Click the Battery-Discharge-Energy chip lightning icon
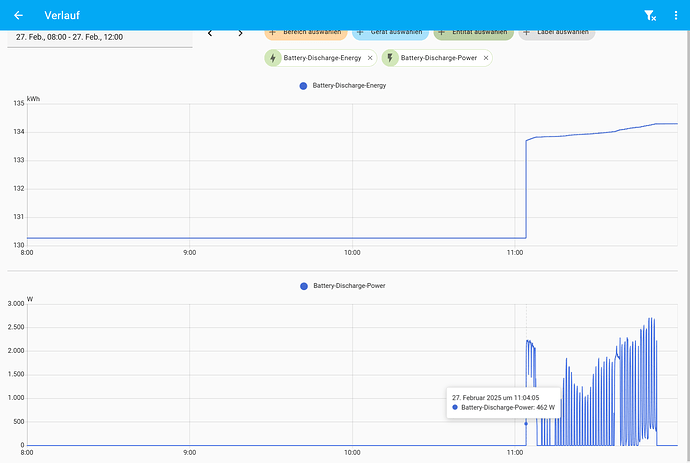Viewport: 690px width, 463px height. 273,58
